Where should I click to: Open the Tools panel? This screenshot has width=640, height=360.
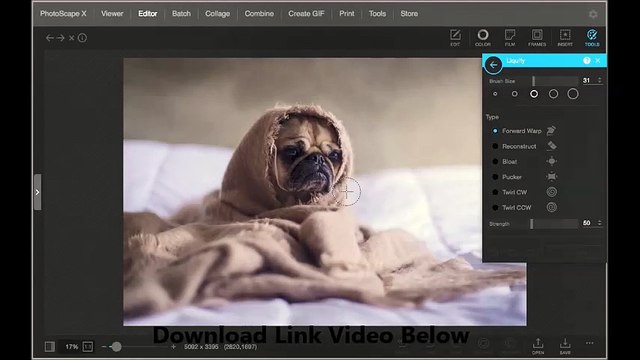pyautogui.click(x=592, y=38)
